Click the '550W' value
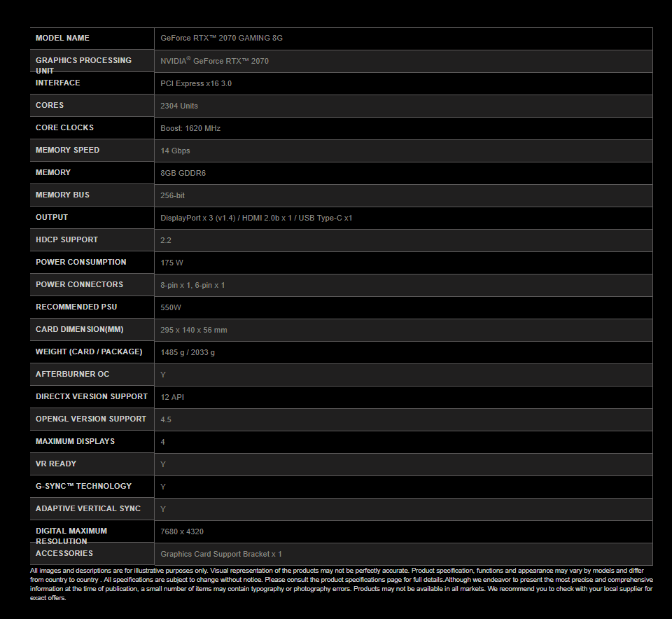Viewport: 672px width, 619px height. [x=171, y=308]
